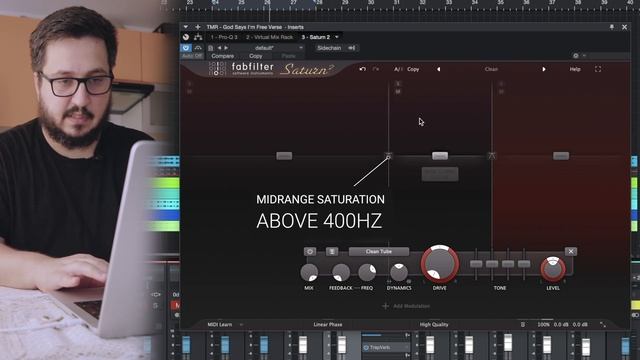Click the FREQ knob
The height and width of the screenshot is (360, 640).
[x=367, y=272]
